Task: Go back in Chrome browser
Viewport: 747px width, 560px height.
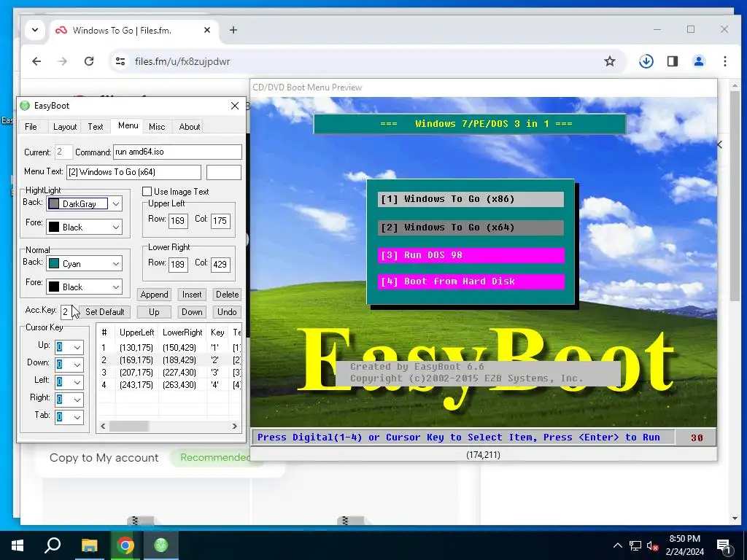Action: [36, 61]
